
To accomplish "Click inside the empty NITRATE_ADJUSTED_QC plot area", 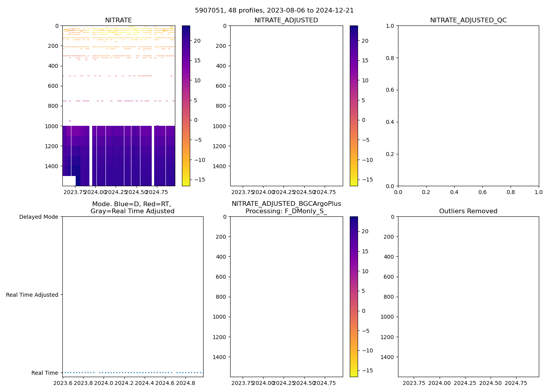I will click(468, 106).
